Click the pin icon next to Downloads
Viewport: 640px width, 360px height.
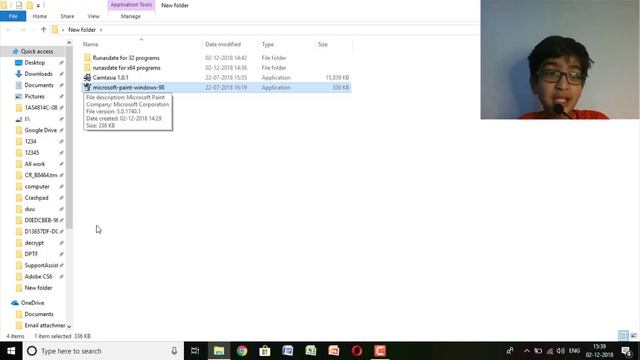(x=61, y=74)
